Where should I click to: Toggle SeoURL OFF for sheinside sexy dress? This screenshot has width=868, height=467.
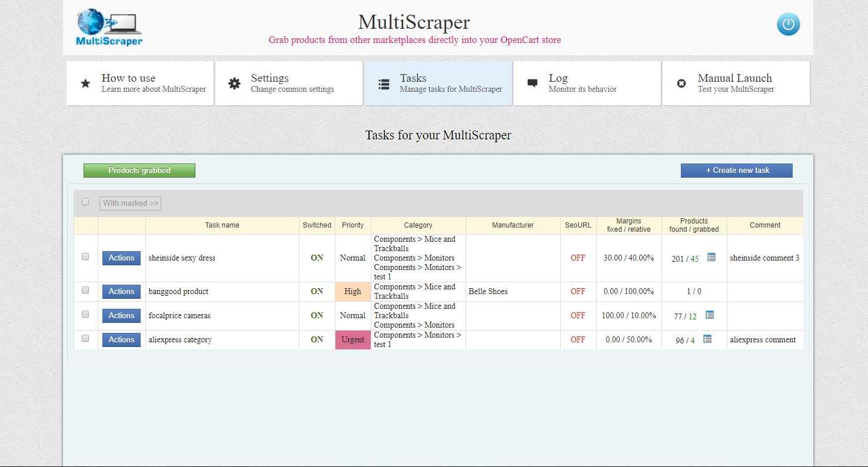(x=578, y=258)
